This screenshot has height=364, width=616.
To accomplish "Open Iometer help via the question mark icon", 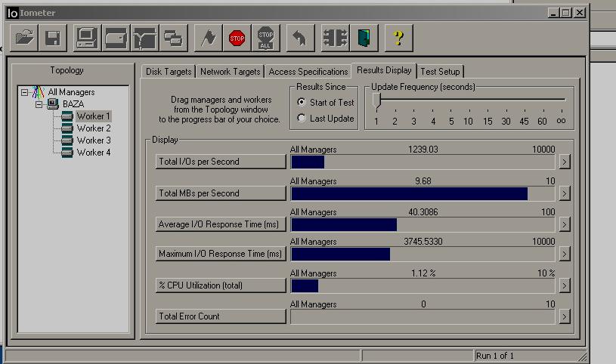I will [398, 37].
